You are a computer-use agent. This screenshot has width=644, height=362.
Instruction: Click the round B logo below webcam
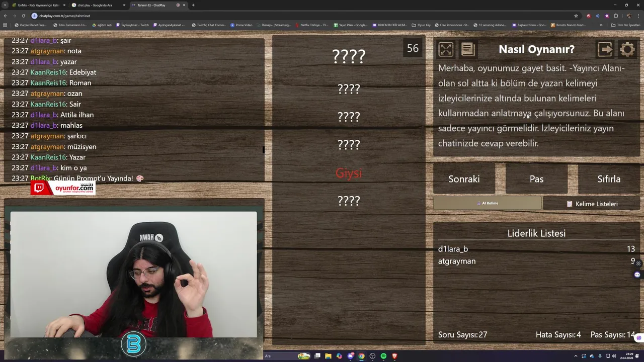click(x=133, y=344)
